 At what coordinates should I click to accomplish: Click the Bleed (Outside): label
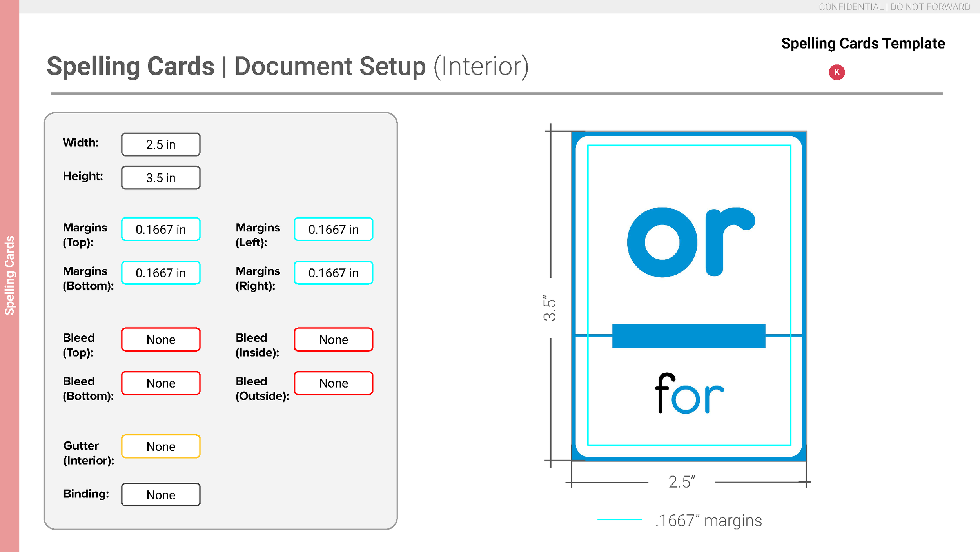pos(262,388)
